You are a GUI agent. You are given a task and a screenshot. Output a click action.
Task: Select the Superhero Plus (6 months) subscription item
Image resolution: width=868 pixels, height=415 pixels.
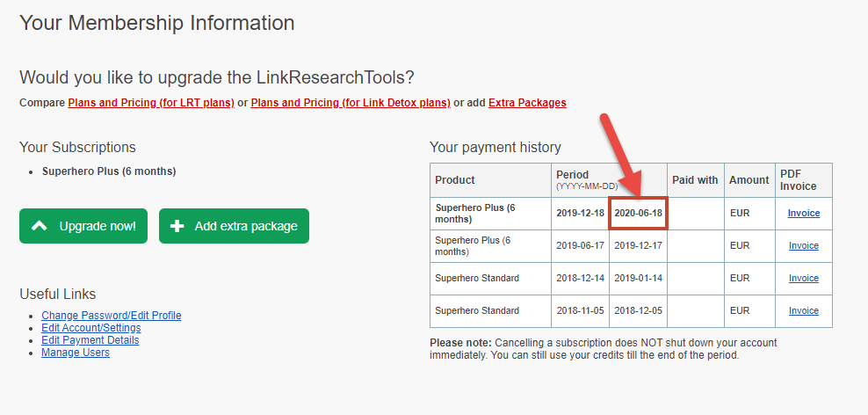click(109, 171)
